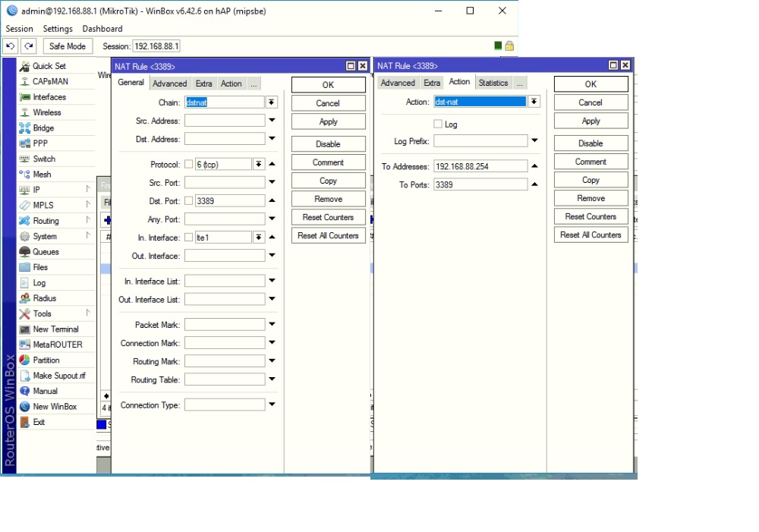Collapse the To Addresses field
The width and height of the screenshot is (759, 532).
pyautogui.click(x=534, y=166)
